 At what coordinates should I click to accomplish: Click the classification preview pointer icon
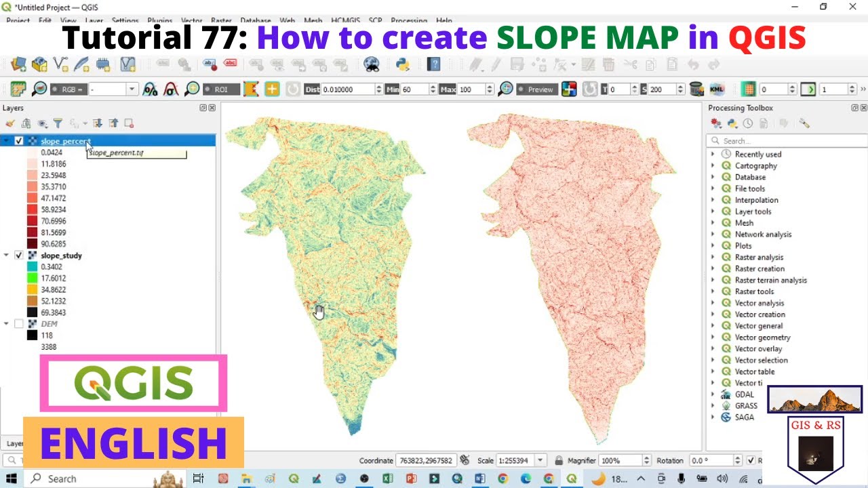570,89
